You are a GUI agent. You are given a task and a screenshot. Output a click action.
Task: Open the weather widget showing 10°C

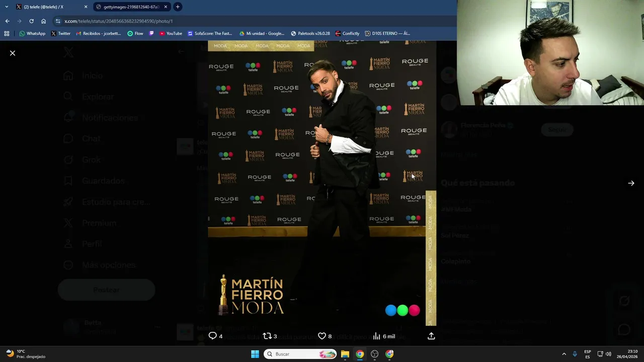[x=26, y=354]
